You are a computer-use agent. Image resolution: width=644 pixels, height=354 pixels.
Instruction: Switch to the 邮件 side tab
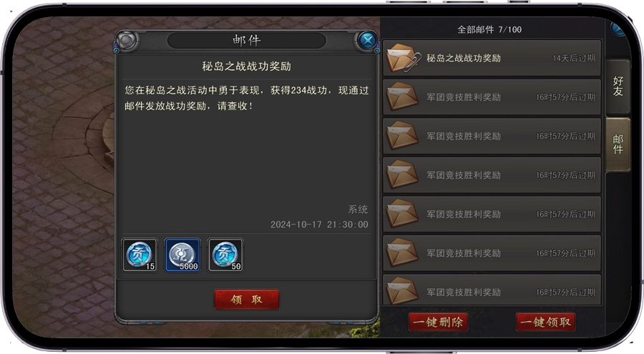(x=618, y=144)
